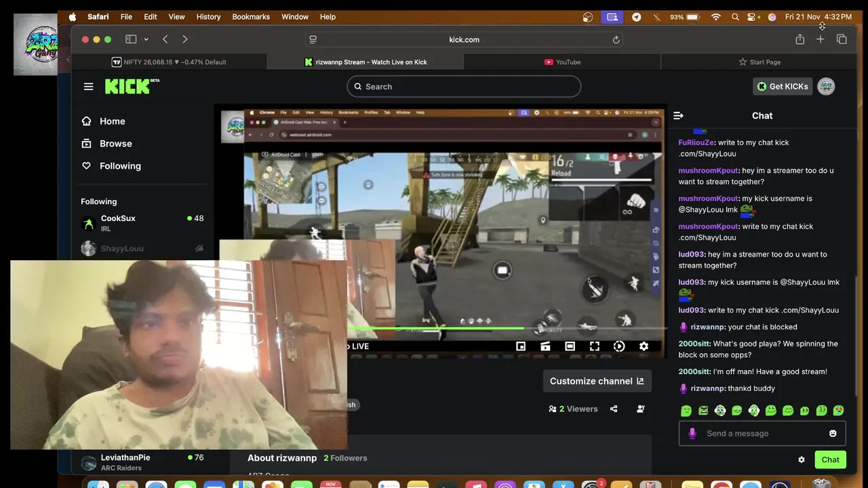Open the player playback speed icon

619,346
